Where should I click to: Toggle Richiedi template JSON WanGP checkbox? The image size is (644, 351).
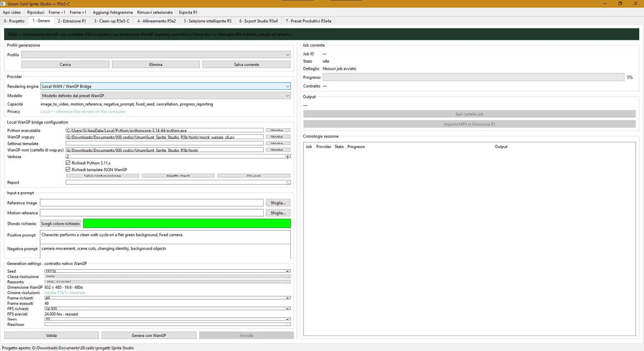pyautogui.click(x=68, y=169)
